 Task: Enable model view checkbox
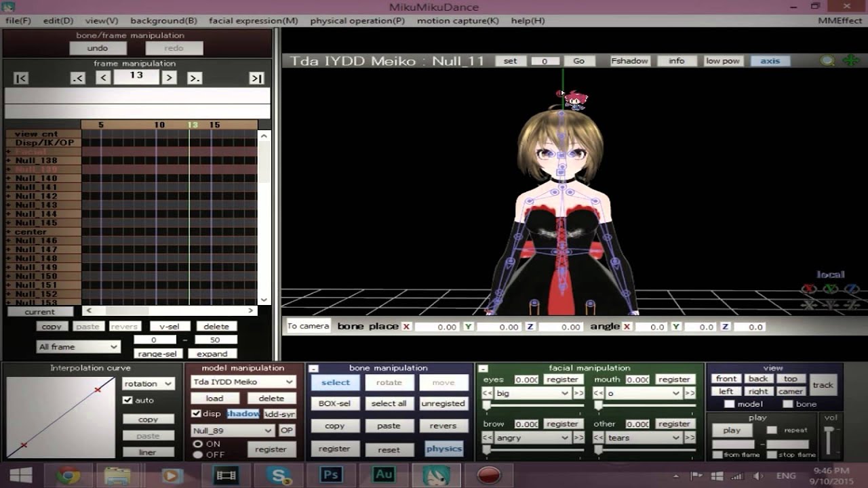(x=730, y=404)
